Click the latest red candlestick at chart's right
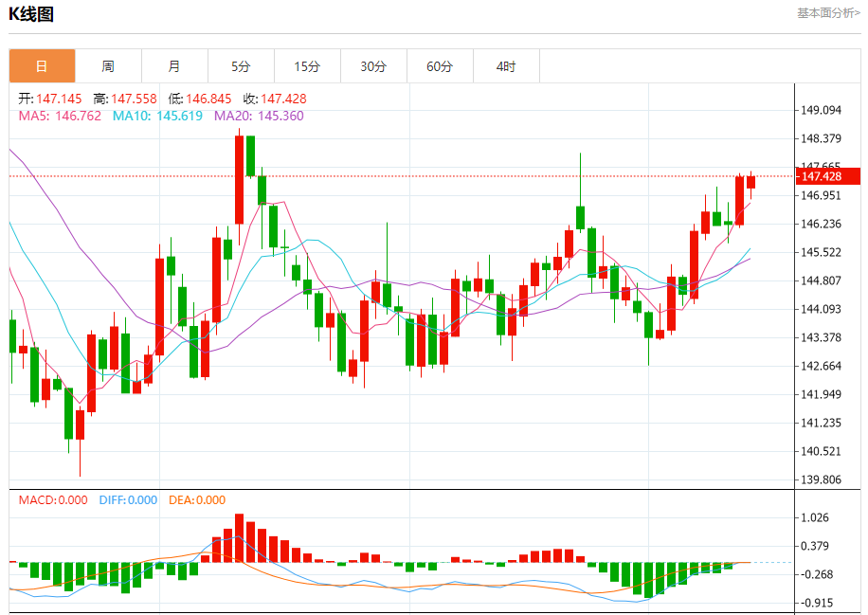Screen dimensions: 868x615 (750, 182)
